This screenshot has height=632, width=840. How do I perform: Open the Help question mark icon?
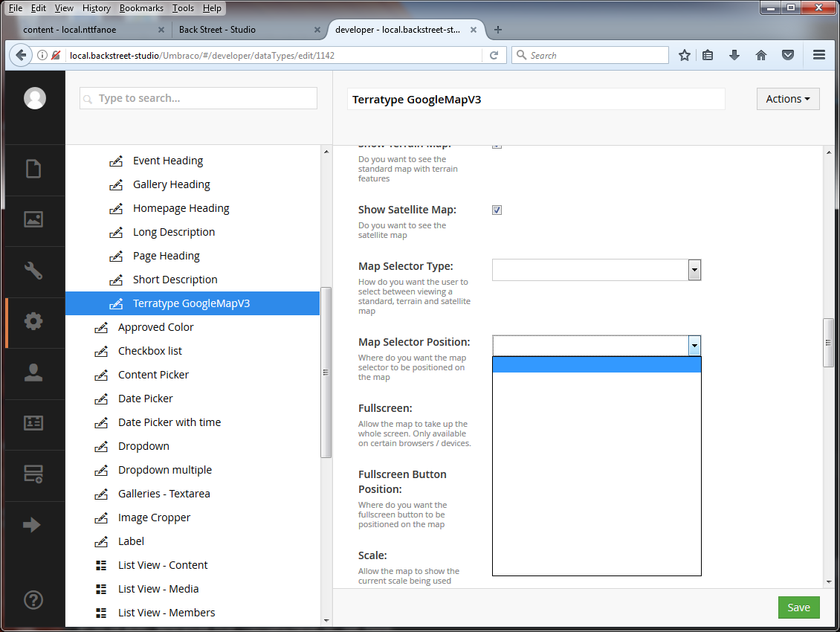33,600
